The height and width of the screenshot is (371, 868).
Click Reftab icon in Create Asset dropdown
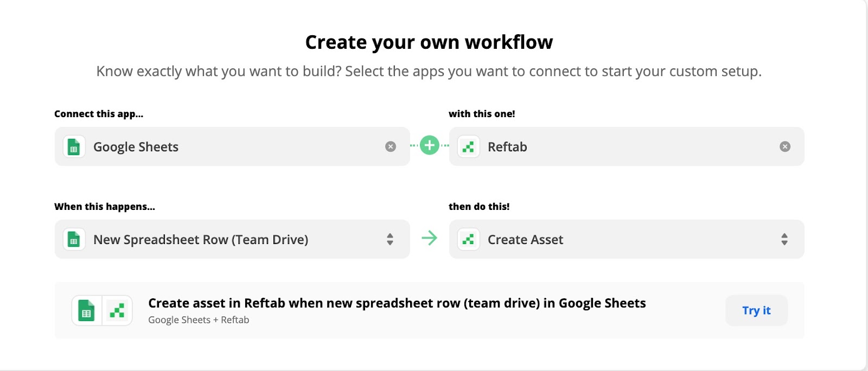pyautogui.click(x=469, y=239)
